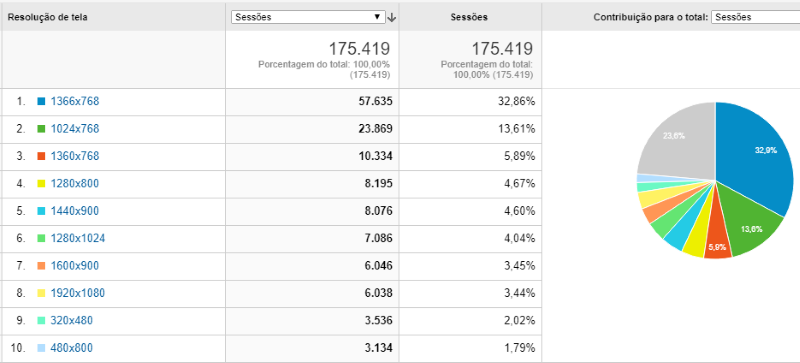The height and width of the screenshot is (363, 800).
Task: Open the 480x800 resolution link
Action: (x=71, y=348)
